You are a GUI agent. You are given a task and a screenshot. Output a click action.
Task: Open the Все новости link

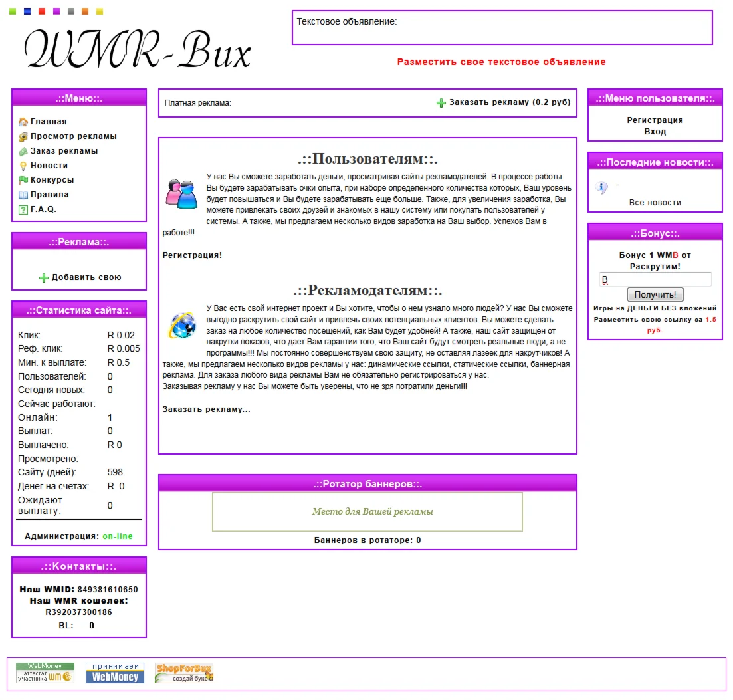click(x=655, y=203)
